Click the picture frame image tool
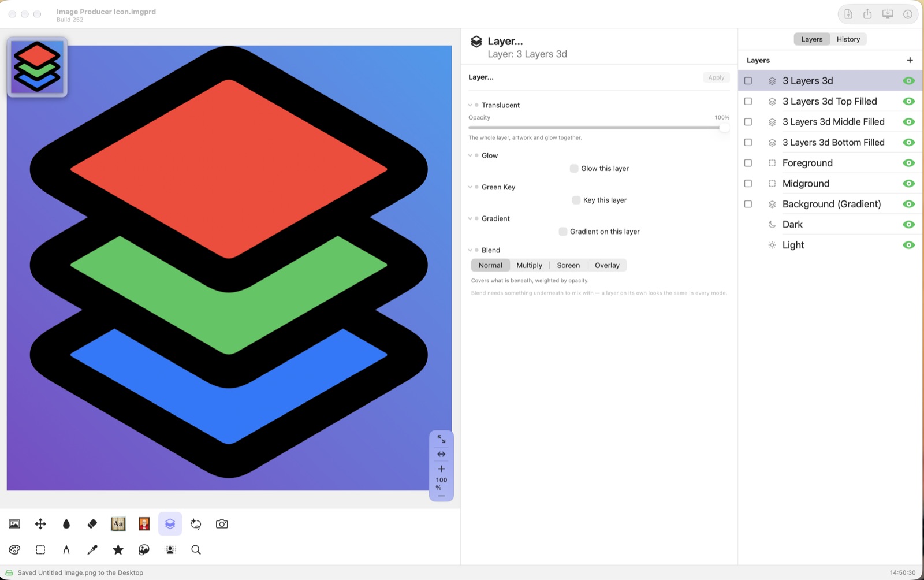The height and width of the screenshot is (580, 924). coord(14,524)
